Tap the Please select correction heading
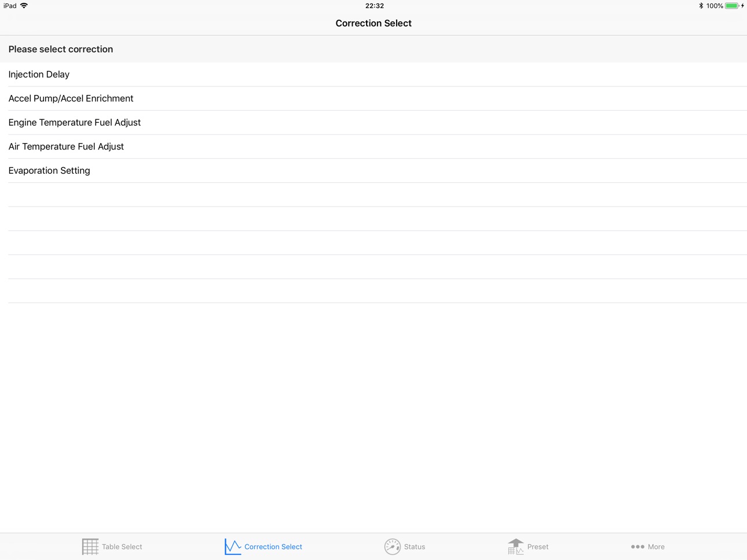The image size is (747, 560). pyautogui.click(x=61, y=49)
